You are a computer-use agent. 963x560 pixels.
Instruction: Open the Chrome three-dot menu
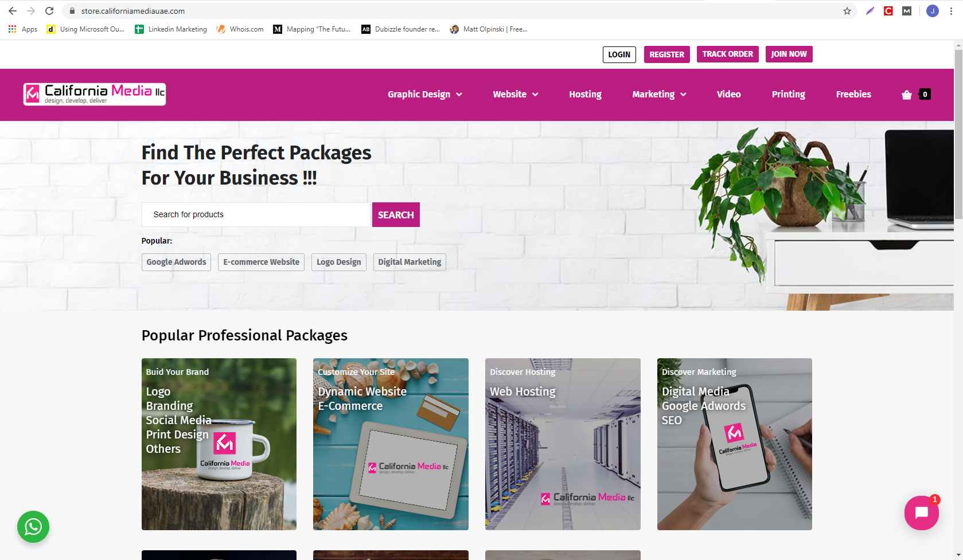(x=951, y=11)
